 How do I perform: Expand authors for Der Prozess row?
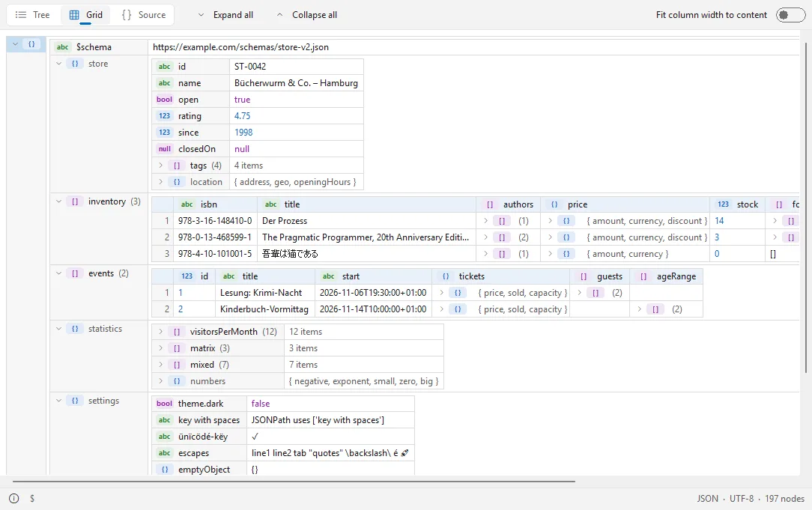[x=485, y=221]
